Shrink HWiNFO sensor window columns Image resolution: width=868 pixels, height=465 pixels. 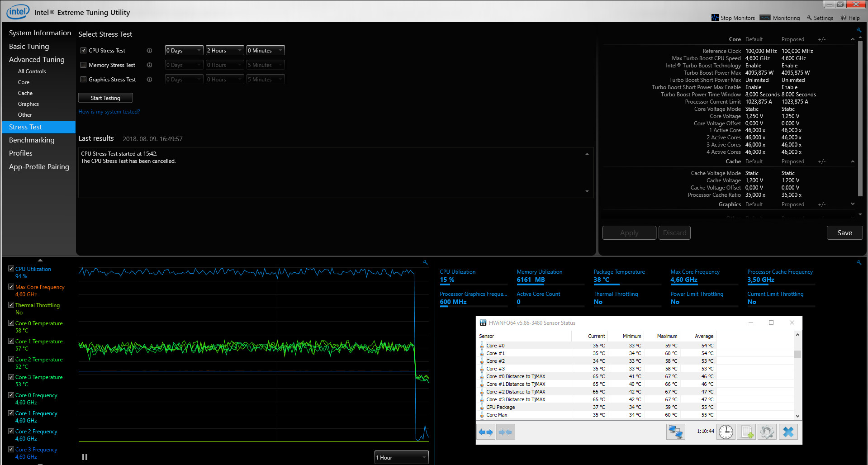505,432
